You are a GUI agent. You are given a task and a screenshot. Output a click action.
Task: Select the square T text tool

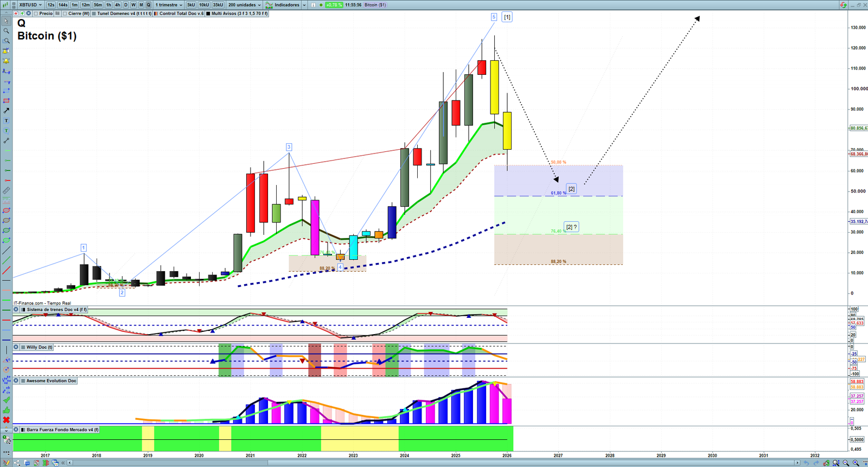[x=7, y=120]
